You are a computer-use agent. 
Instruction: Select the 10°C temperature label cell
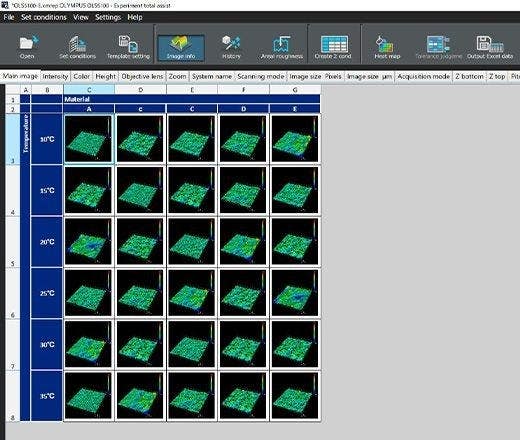coord(47,139)
